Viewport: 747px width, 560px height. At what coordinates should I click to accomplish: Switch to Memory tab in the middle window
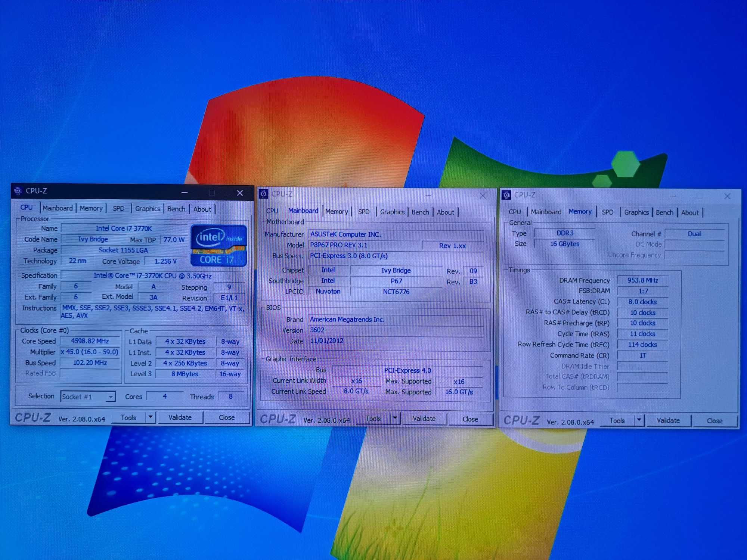pos(337,212)
